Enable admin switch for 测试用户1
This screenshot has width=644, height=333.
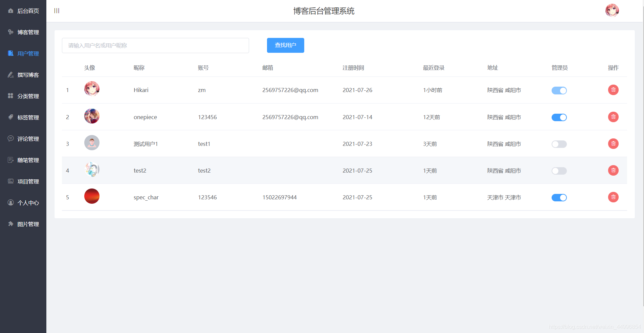click(559, 144)
